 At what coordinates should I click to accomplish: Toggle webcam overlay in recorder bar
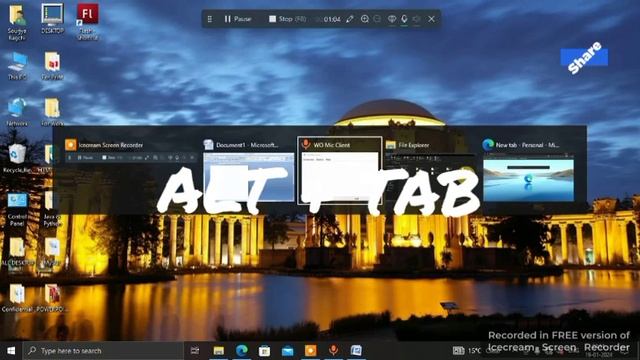(x=391, y=19)
